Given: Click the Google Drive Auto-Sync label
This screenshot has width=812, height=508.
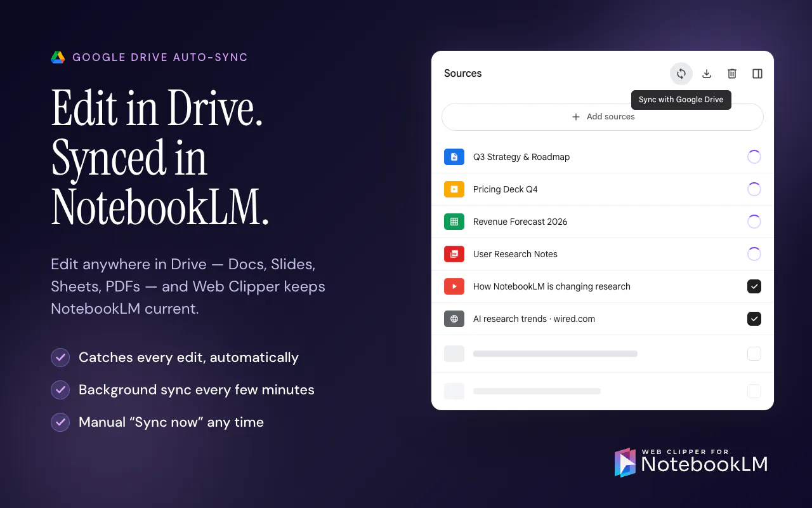Looking at the screenshot, I should coord(160,57).
